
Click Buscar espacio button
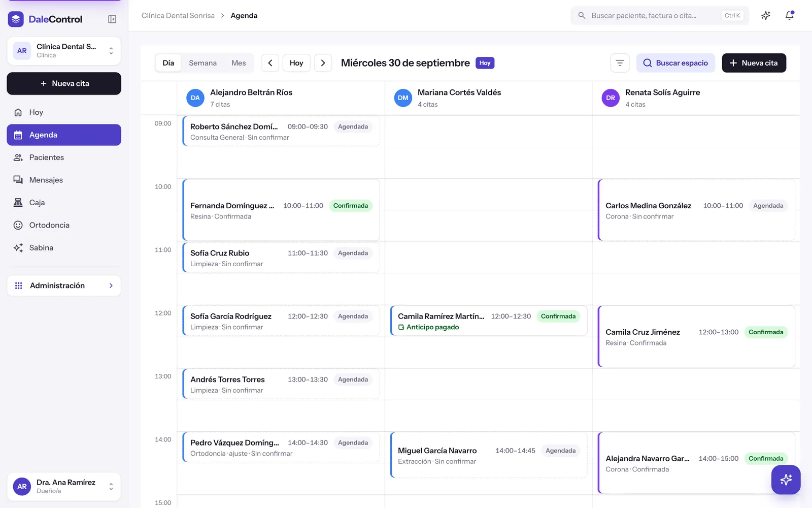pyautogui.click(x=675, y=63)
